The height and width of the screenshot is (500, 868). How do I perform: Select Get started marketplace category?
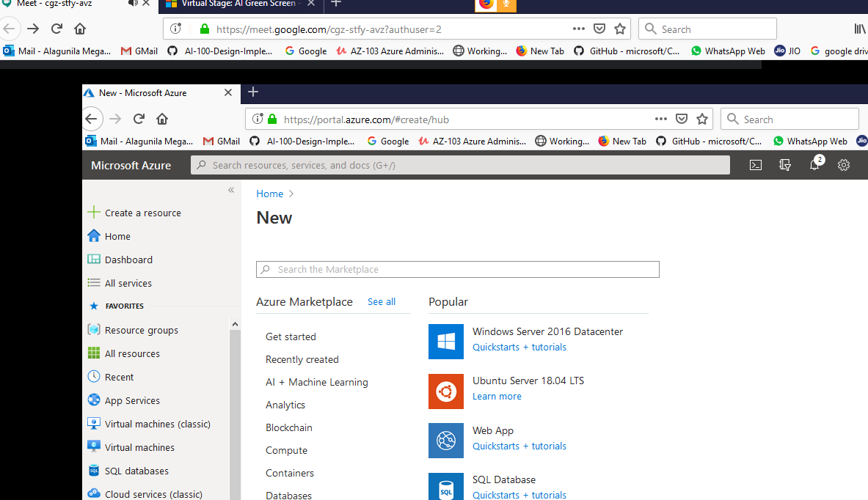[291, 337]
